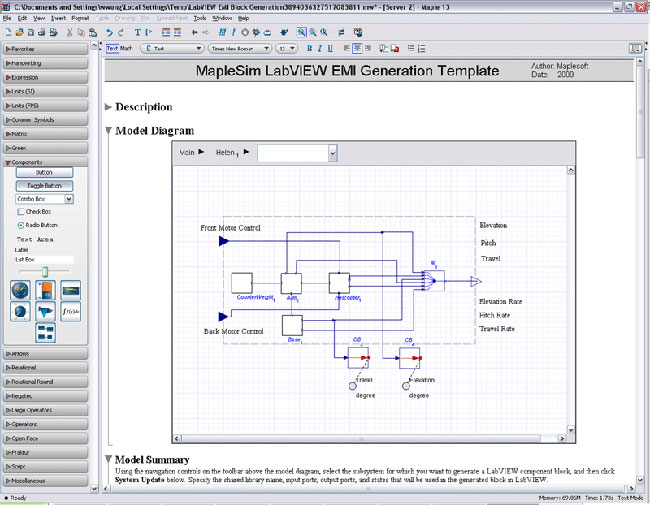
Task: Open the File menu
Action: point(7,18)
